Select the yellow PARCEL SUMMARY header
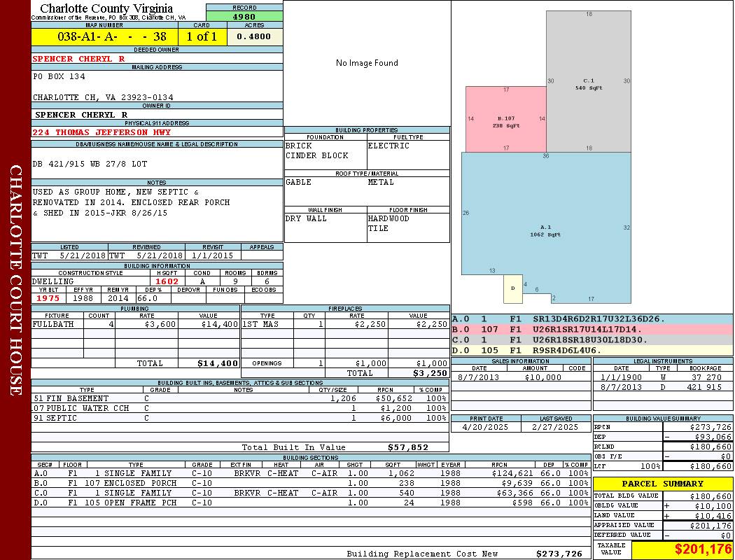This screenshot has height=560, width=735. (x=663, y=484)
